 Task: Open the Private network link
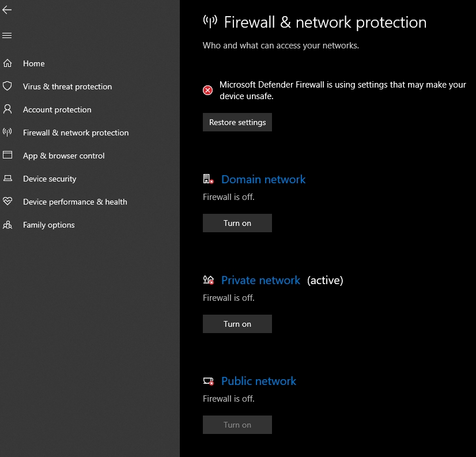[260, 280]
